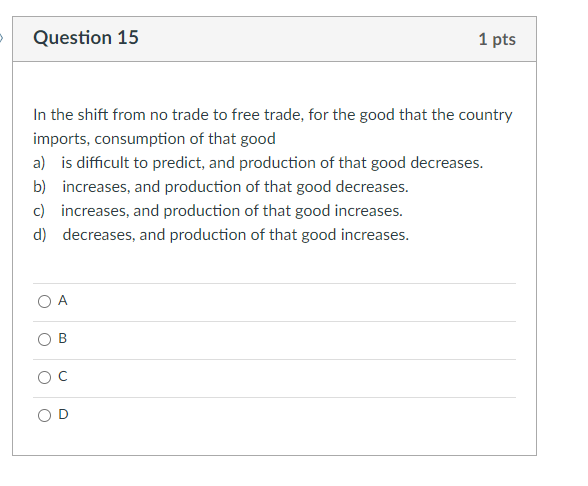Click "increases, and production of that good increases"
Screen dimensions: 588x486
pos(232,211)
